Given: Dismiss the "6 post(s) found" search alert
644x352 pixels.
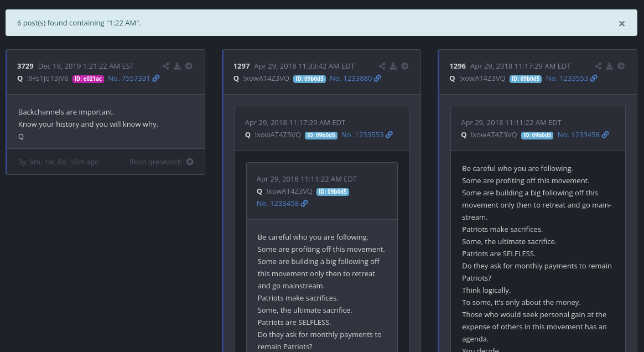Looking at the screenshot, I should tap(621, 23).
